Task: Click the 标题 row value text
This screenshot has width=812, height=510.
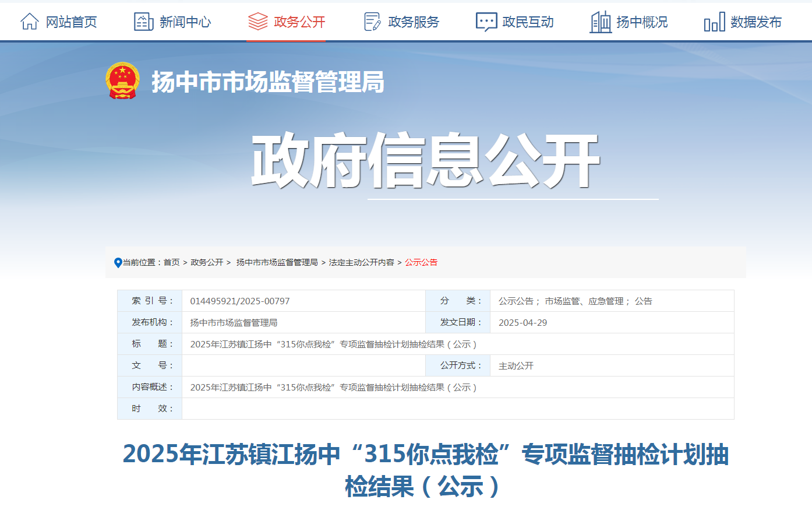Action: (x=333, y=344)
